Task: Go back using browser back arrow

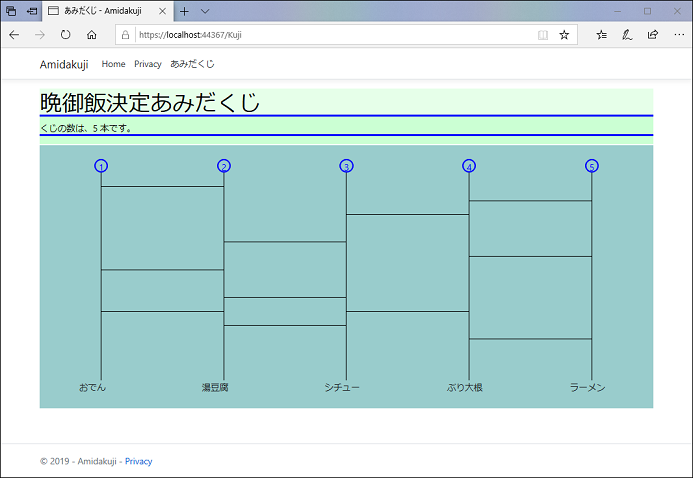Action: [x=14, y=35]
